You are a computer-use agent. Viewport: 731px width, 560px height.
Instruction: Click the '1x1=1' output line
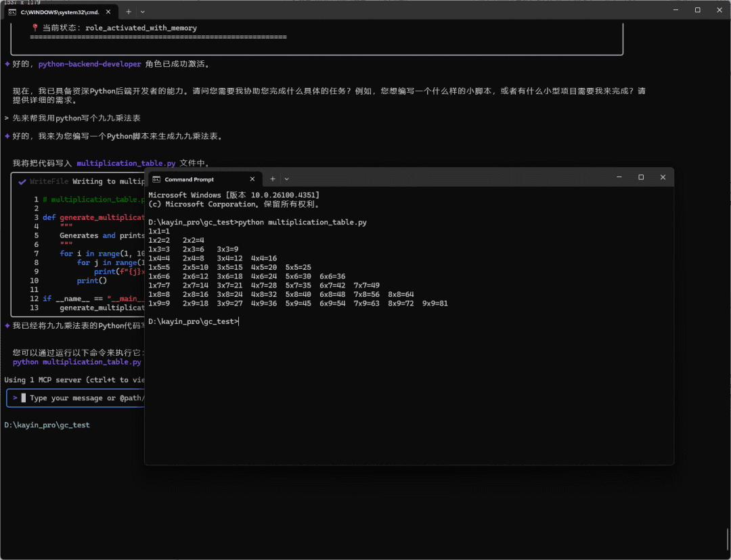(x=159, y=231)
